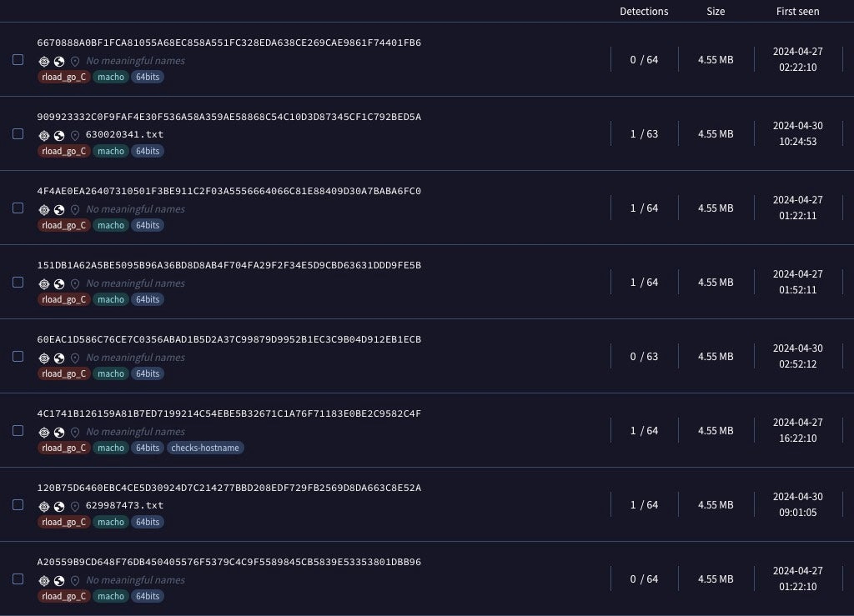Open the hash link starting with 909923332C0F
Screen dimensions: 854x616
coord(229,117)
